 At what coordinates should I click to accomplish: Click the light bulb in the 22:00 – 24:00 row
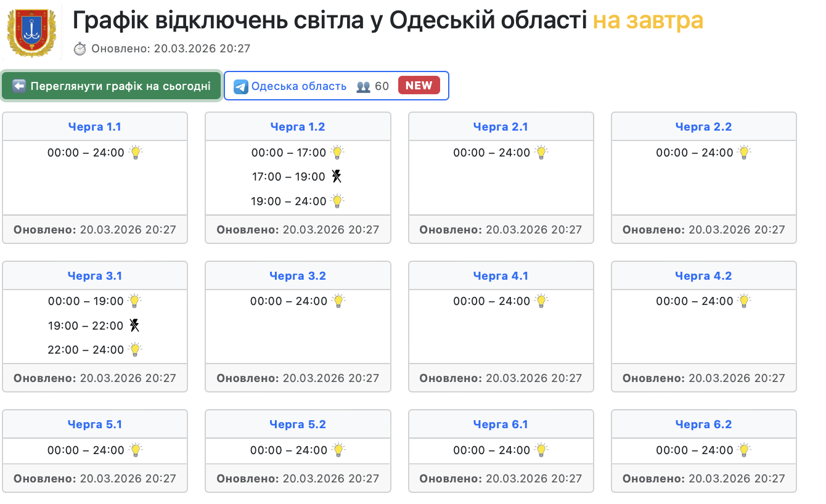[135, 349]
